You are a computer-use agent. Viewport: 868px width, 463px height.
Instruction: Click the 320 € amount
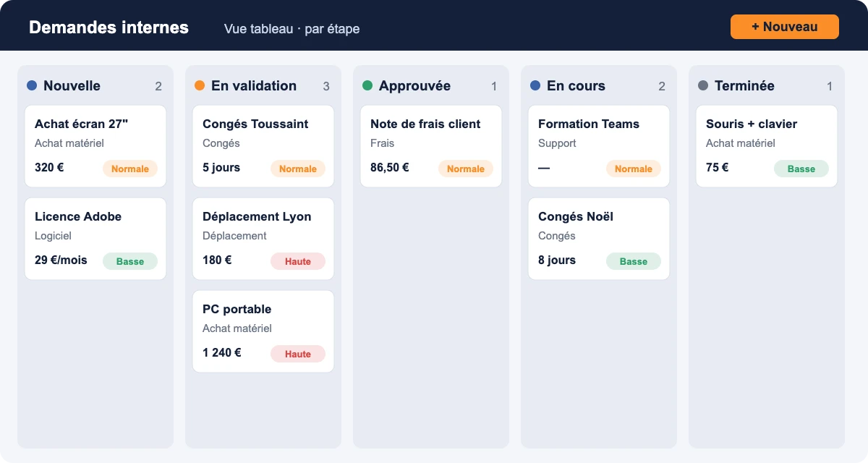[49, 167]
